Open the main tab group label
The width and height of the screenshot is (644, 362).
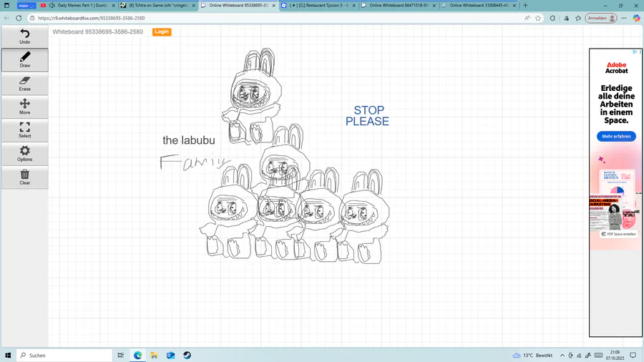[x=26, y=5]
